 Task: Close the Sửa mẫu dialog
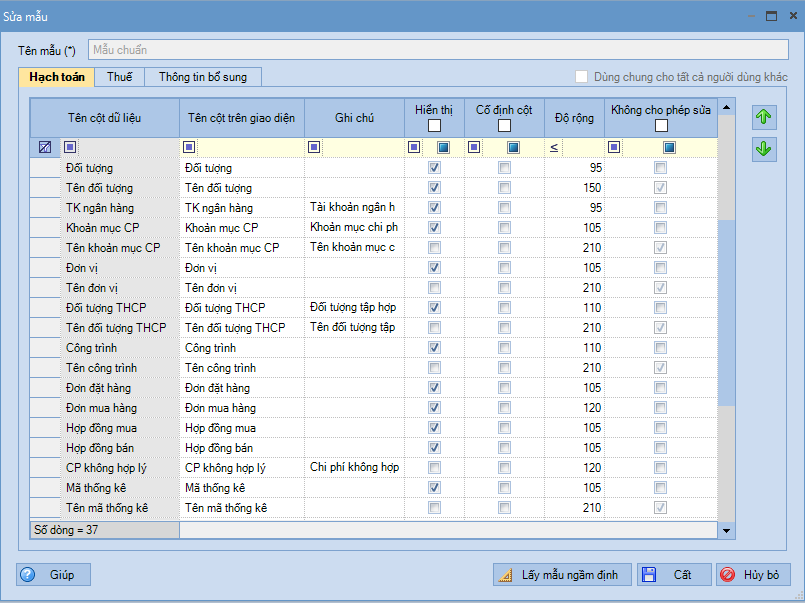pos(793,16)
